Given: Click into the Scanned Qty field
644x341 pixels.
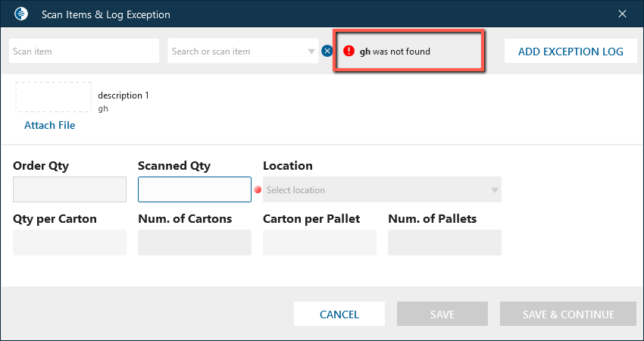Looking at the screenshot, I should coord(195,189).
